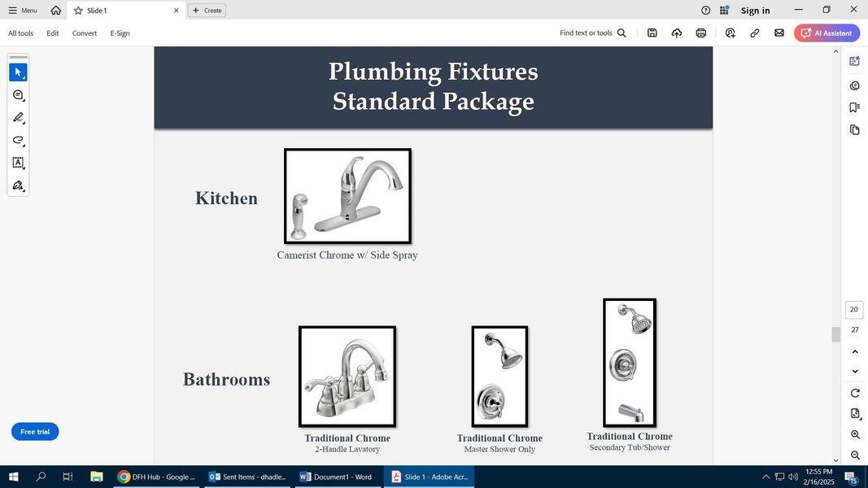
Task: Open the add comment tool
Action: 18,95
